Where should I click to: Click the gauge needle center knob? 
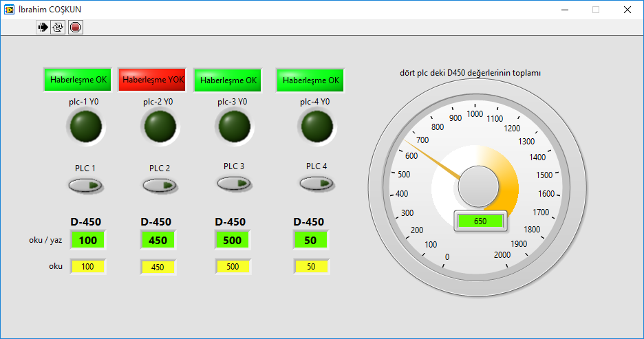(478, 186)
